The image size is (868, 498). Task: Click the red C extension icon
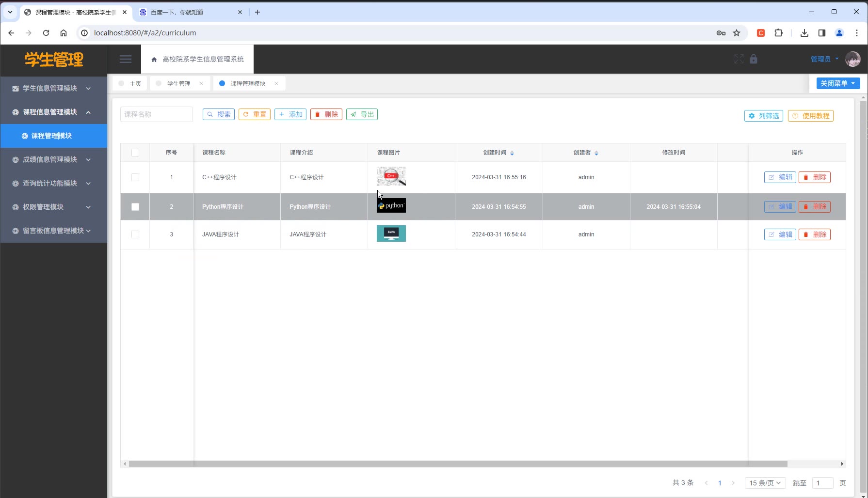[x=761, y=33]
